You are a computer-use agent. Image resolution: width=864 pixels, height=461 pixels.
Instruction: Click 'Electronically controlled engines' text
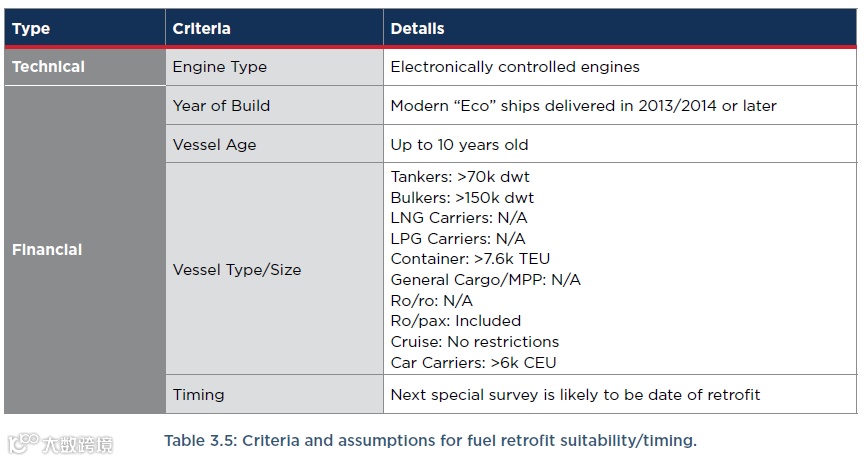(515, 67)
